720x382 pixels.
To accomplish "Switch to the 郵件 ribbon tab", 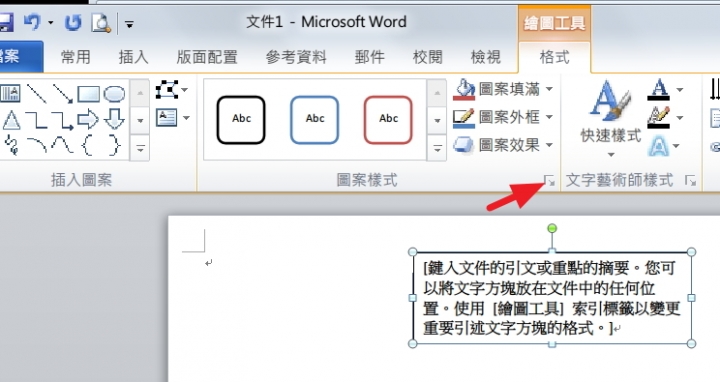I will pos(370,57).
